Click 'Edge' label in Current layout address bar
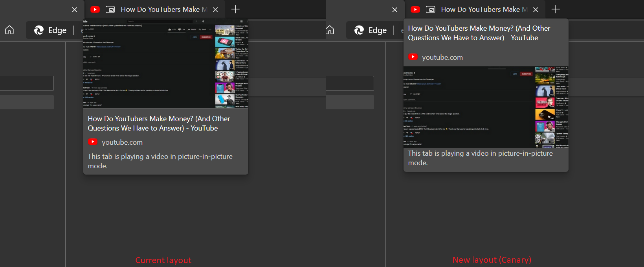 coord(57,30)
